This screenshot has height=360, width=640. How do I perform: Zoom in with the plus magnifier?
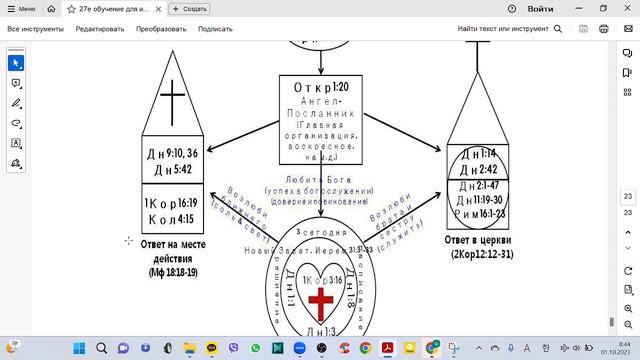click(628, 309)
